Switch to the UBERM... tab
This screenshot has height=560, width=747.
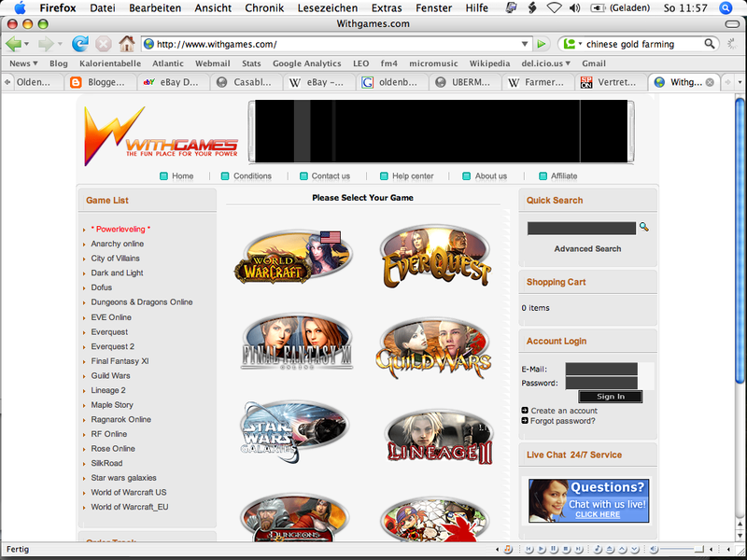coord(465,82)
